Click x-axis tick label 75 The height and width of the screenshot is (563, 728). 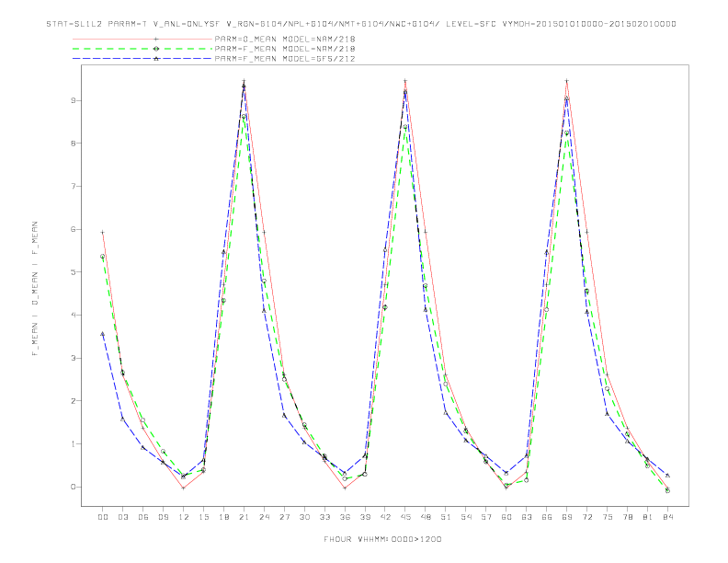click(608, 517)
